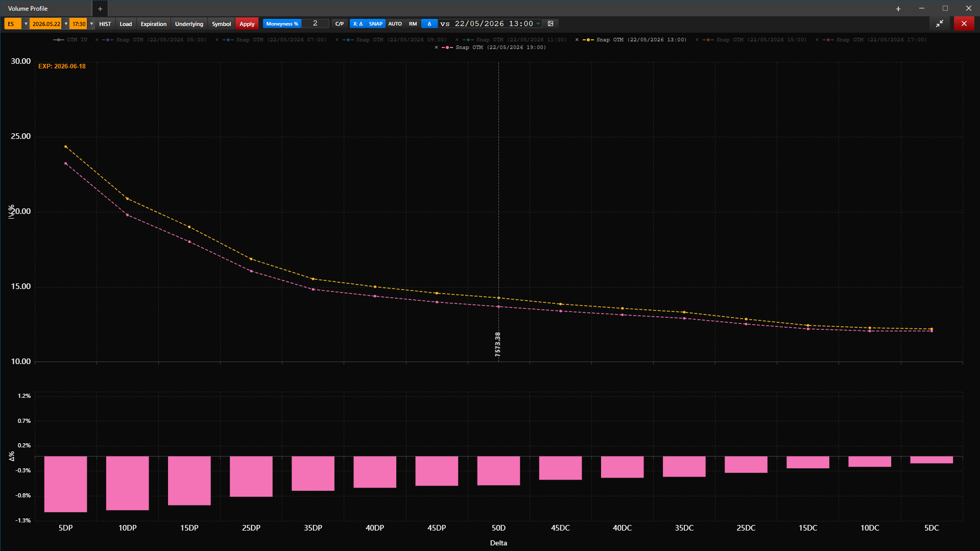Minimize the Volume Profile window
980x551 pixels.
(922, 9)
